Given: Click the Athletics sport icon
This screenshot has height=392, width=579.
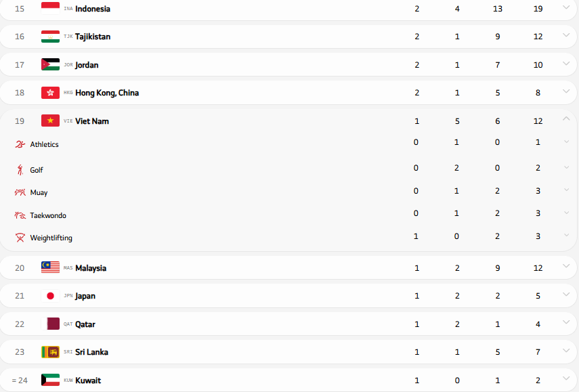Looking at the screenshot, I should click(x=20, y=144).
